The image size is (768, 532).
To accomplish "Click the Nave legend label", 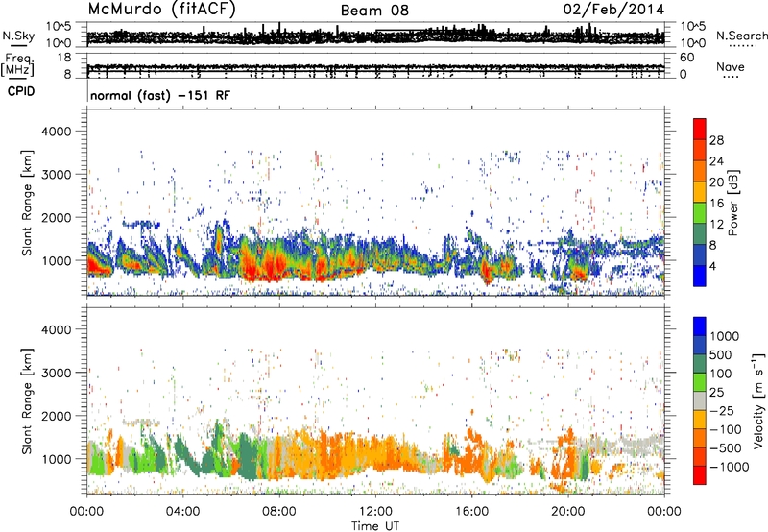I will coord(731,66).
